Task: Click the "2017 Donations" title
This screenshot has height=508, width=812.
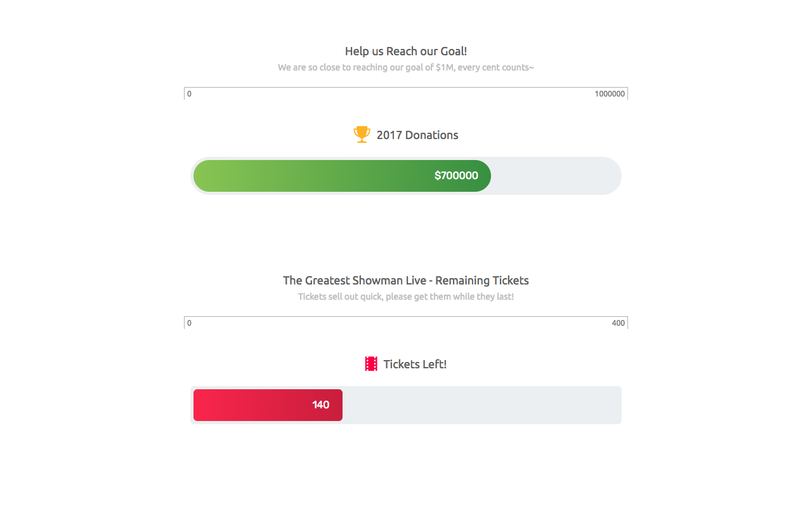Action: 417,135
